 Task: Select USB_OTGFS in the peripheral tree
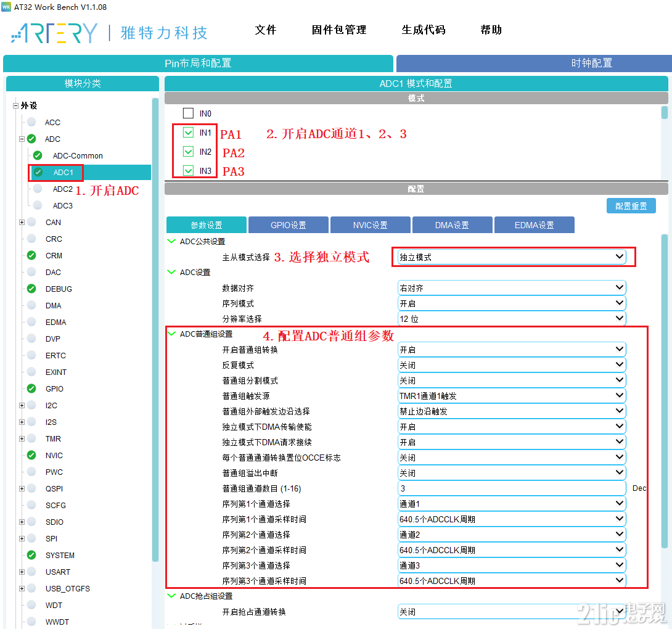(x=68, y=589)
